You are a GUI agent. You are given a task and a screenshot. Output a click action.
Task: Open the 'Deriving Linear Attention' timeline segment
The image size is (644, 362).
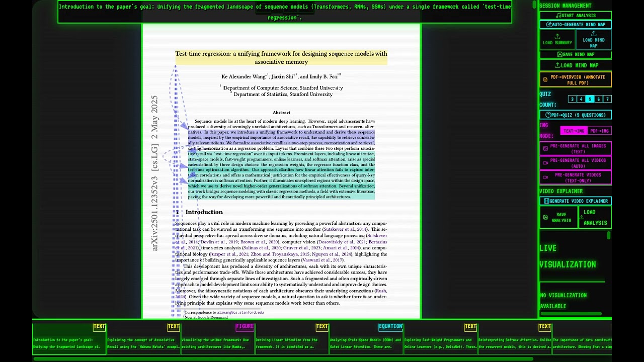click(x=292, y=338)
